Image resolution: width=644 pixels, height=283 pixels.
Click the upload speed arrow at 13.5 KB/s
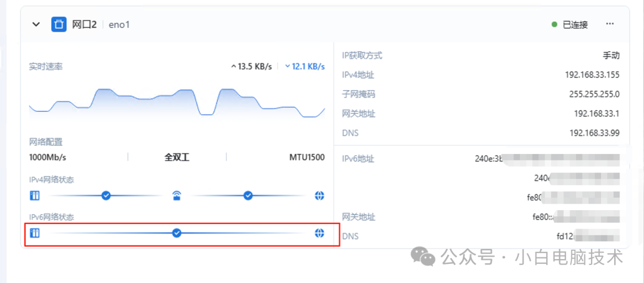(234, 67)
